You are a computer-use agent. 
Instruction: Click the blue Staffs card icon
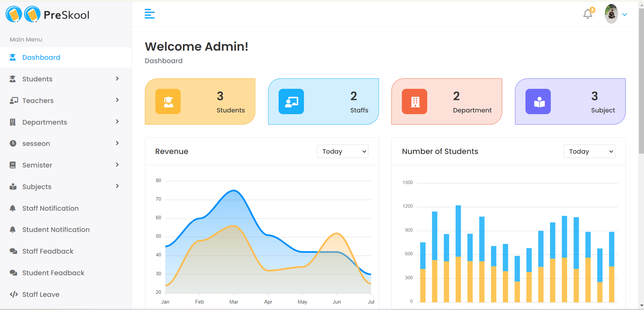291,101
